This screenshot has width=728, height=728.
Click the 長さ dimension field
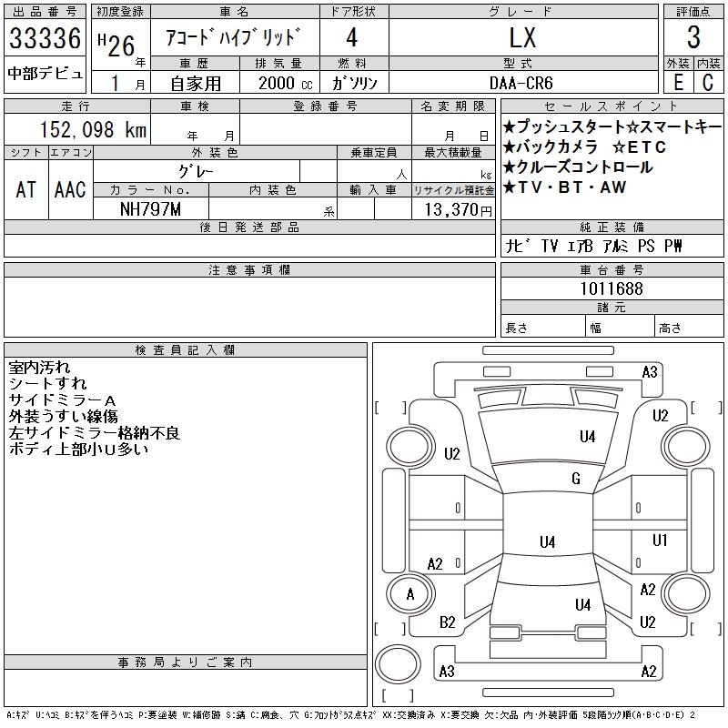click(542, 326)
